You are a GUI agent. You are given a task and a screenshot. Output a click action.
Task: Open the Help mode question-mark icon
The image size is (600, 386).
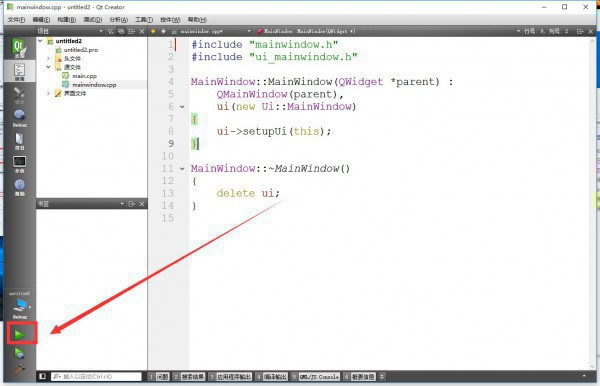19,188
